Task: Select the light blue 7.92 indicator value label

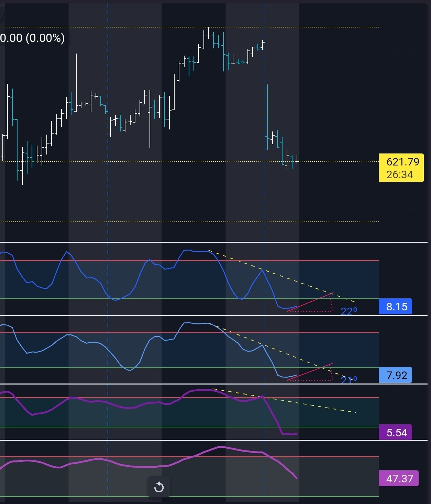Action: click(x=395, y=375)
